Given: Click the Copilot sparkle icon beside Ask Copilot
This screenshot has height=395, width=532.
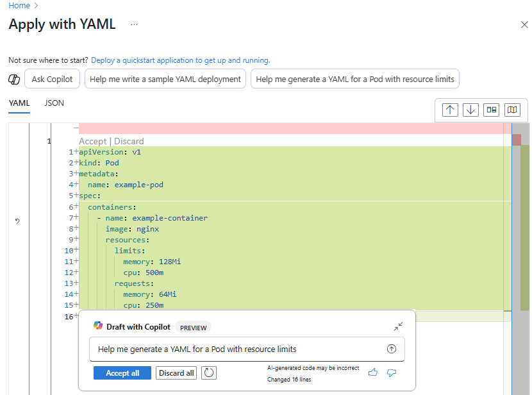Looking at the screenshot, I should tap(14, 78).
